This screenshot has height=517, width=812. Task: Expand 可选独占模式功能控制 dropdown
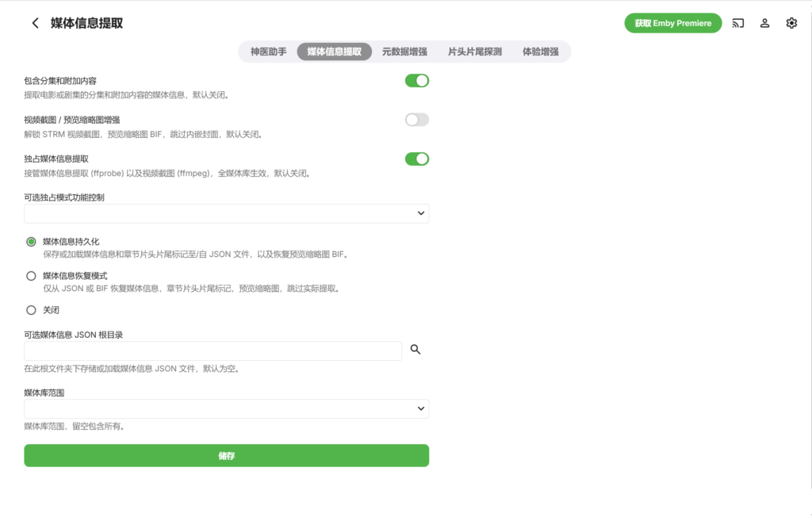[226, 213]
